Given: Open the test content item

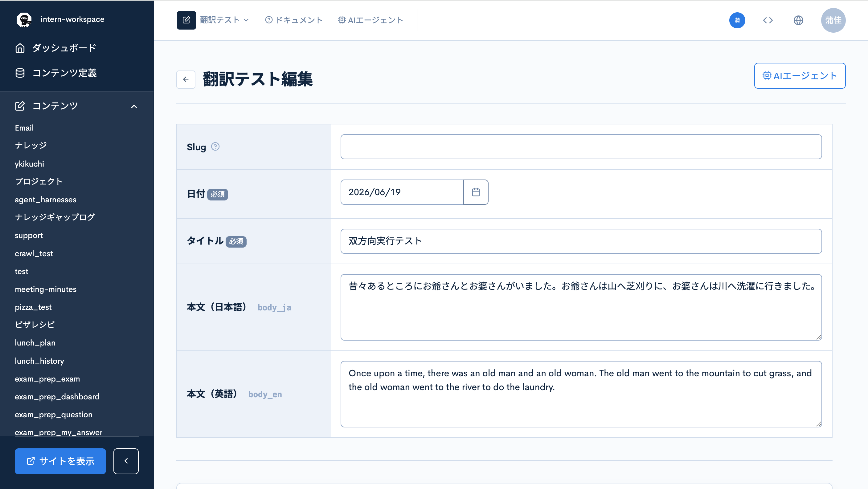Looking at the screenshot, I should pyautogui.click(x=22, y=271).
